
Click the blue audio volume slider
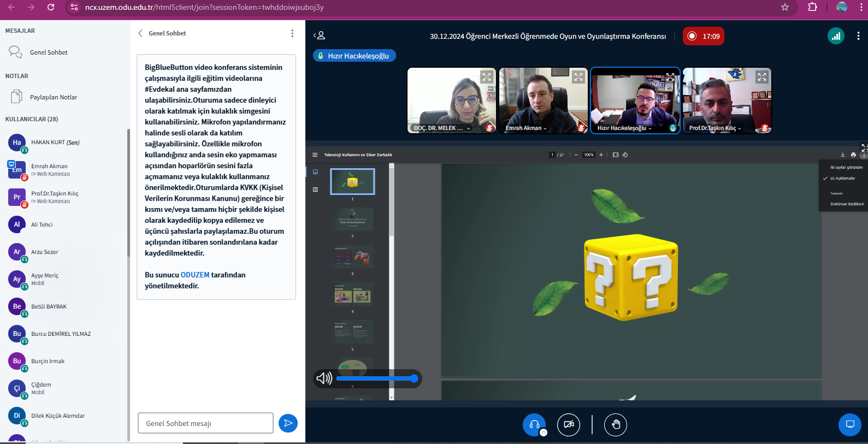coord(377,378)
